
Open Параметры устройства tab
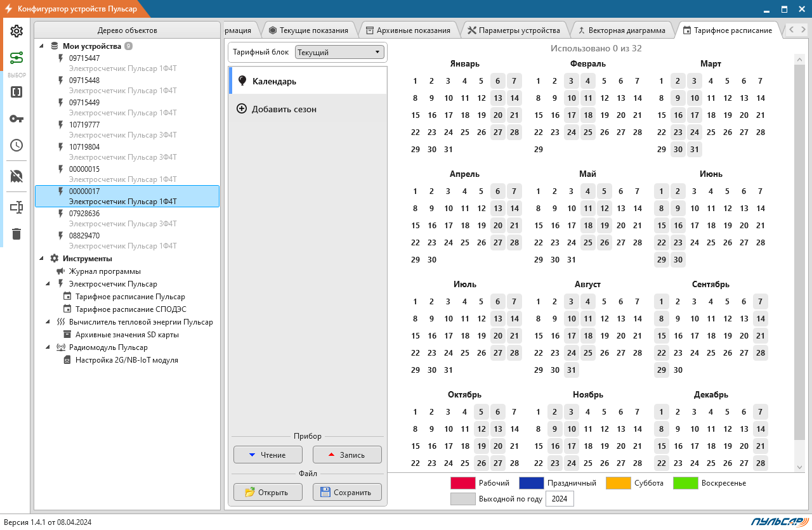(514, 30)
